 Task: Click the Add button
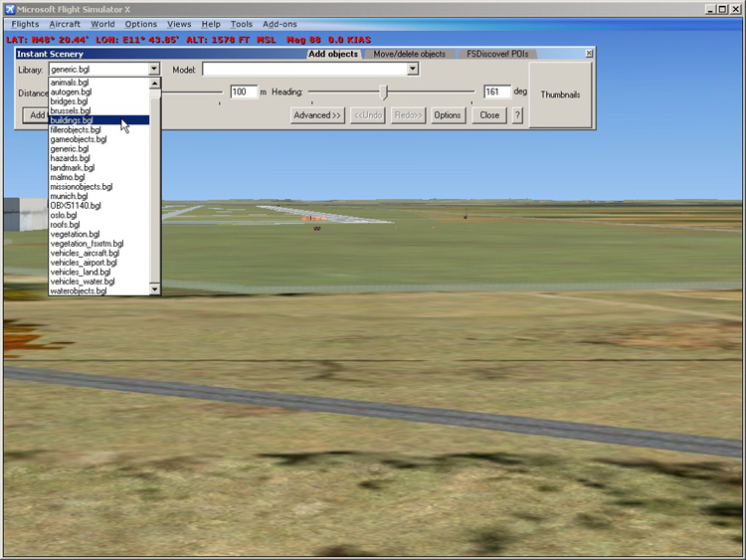click(x=36, y=115)
